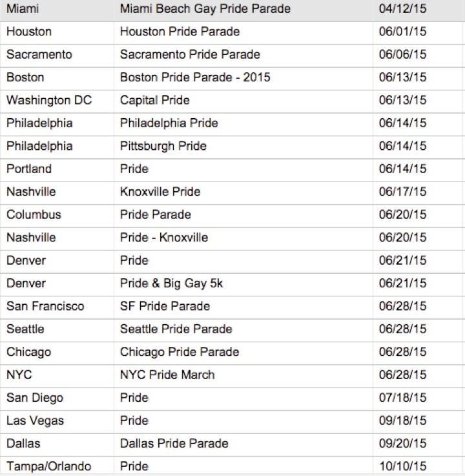
Task: Click the Sacramento Pride Parade event cell
Action: coord(190,54)
